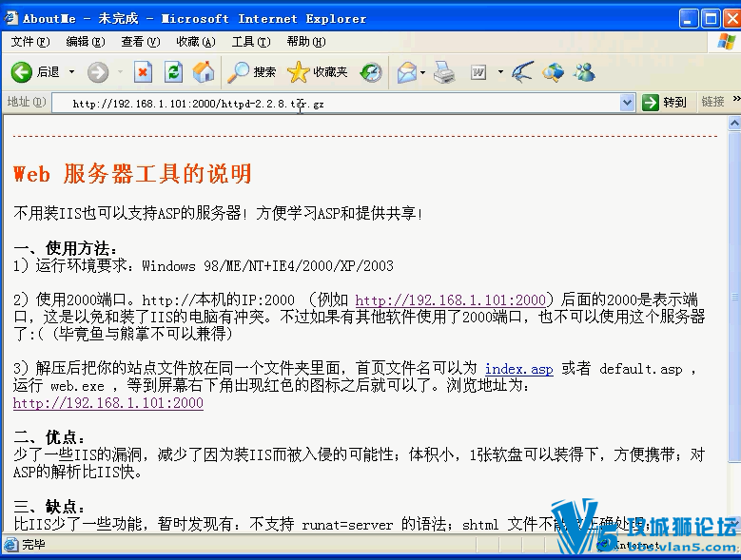
Task: Expand the Mail icon dropdown arrow
Action: point(422,72)
